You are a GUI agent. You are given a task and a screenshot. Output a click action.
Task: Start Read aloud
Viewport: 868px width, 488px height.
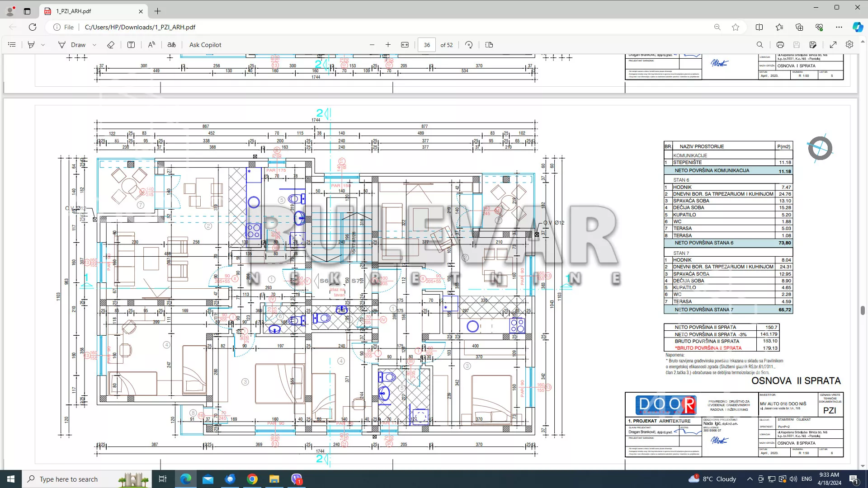pos(151,45)
